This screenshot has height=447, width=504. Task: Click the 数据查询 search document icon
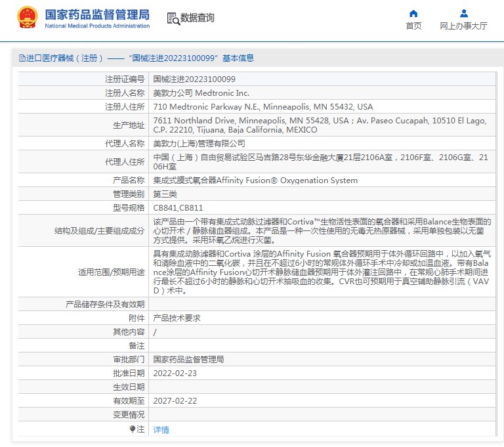173,18
